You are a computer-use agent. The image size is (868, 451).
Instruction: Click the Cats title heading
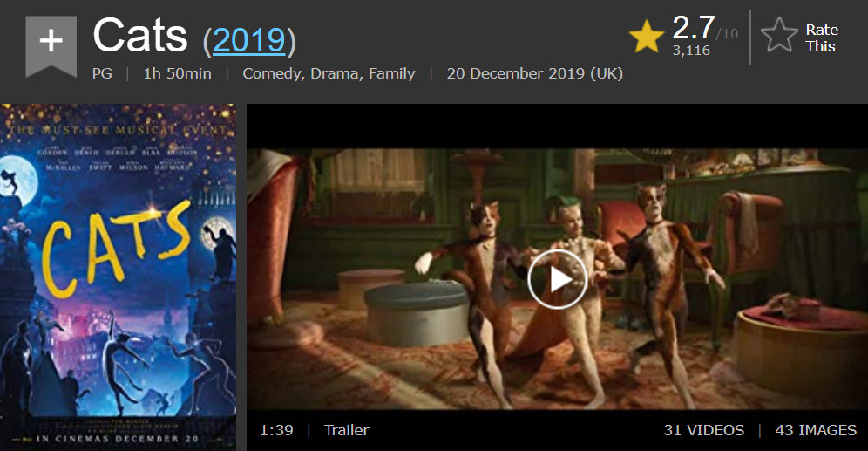click(x=140, y=36)
